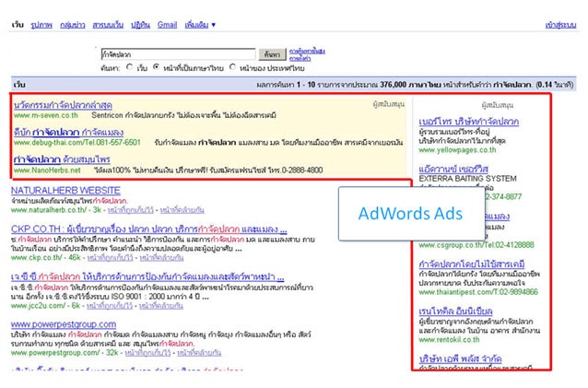Open the ปฏิทิน (Calendar) navigation link
Image resolution: width=588 pixels, height=388 pixels.
(140, 25)
